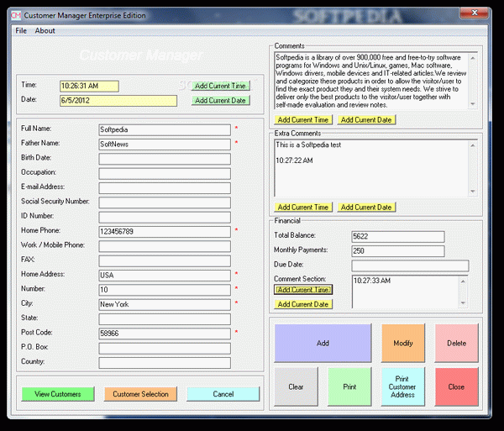The width and height of the screenshot is (504, 431).
Task: Click the Work / Mobile Phone field
Action: [165, 246]
